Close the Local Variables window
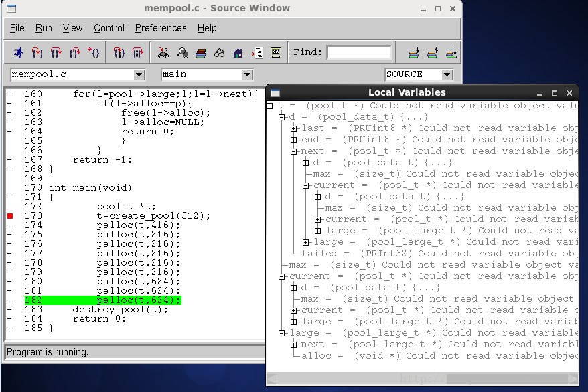The height and width of the screenshot is (392, 588). pos(569,93)
